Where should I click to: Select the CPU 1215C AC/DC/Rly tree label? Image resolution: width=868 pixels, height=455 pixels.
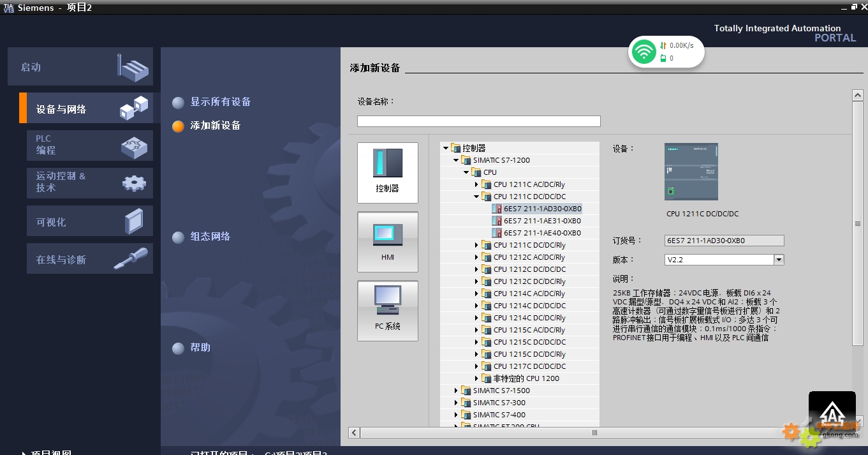(x=529, y=330)
